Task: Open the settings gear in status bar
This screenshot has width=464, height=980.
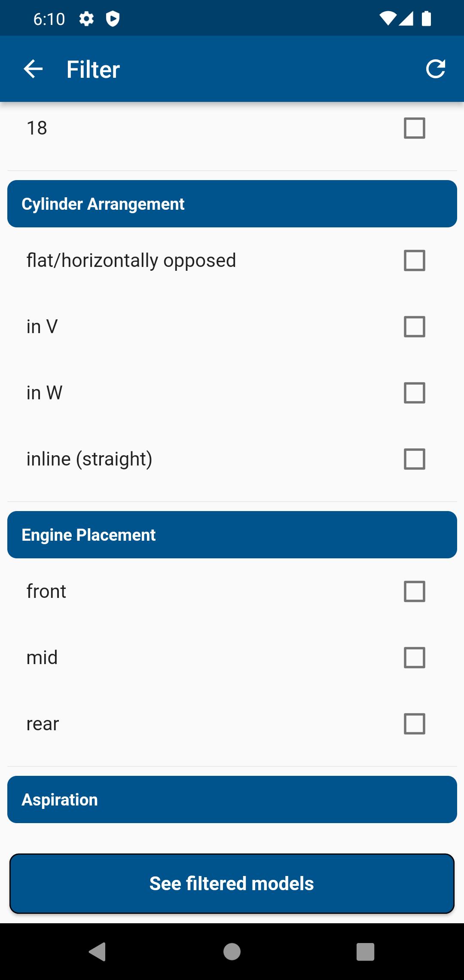Action: 86,19
